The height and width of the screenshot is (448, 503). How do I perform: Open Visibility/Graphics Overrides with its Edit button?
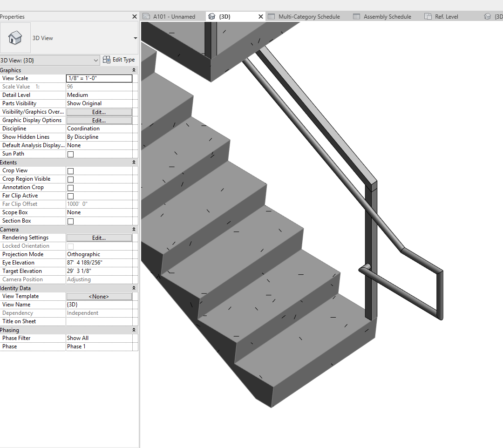pyautogui.click(x=99, y=111)
